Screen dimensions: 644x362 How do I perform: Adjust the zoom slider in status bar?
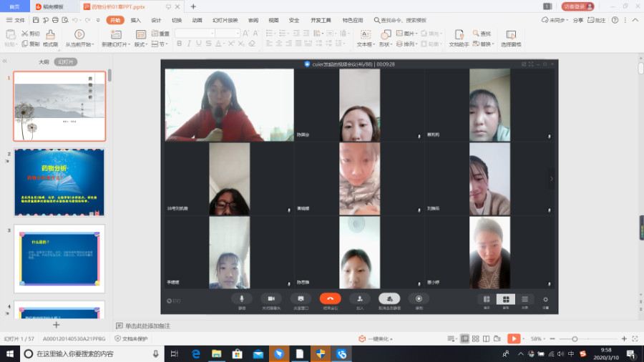coord(575,338)
